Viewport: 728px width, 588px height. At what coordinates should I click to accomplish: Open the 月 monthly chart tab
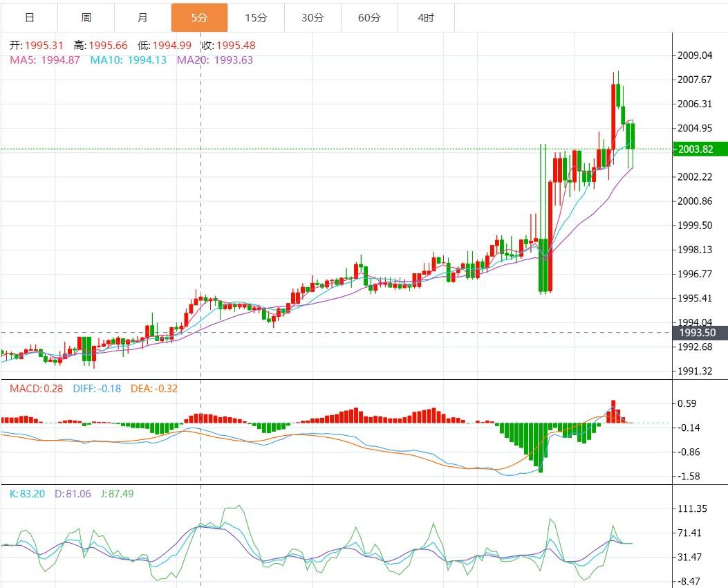(x=142, y=18)
